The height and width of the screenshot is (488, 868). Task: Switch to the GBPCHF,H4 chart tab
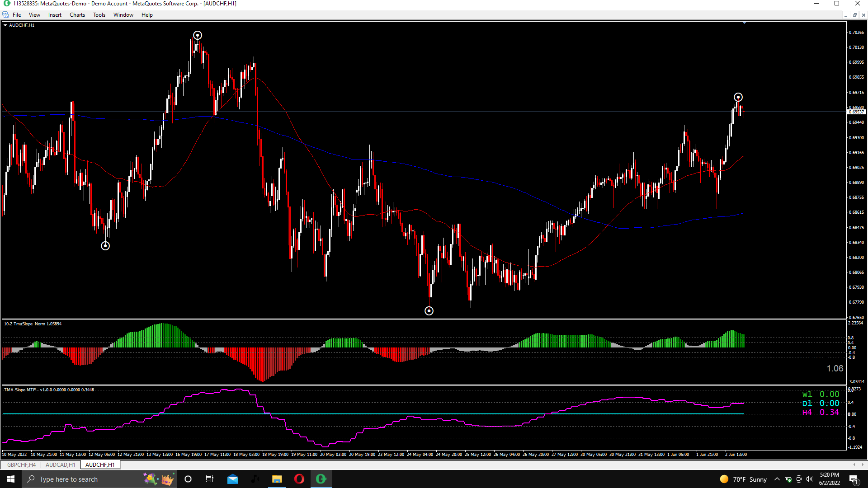click(x=21, y=465)
